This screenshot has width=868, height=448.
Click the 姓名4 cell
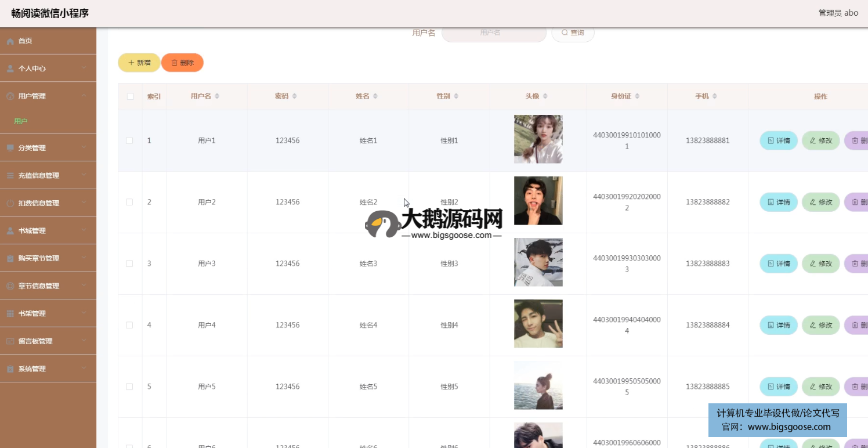[368, 325]
